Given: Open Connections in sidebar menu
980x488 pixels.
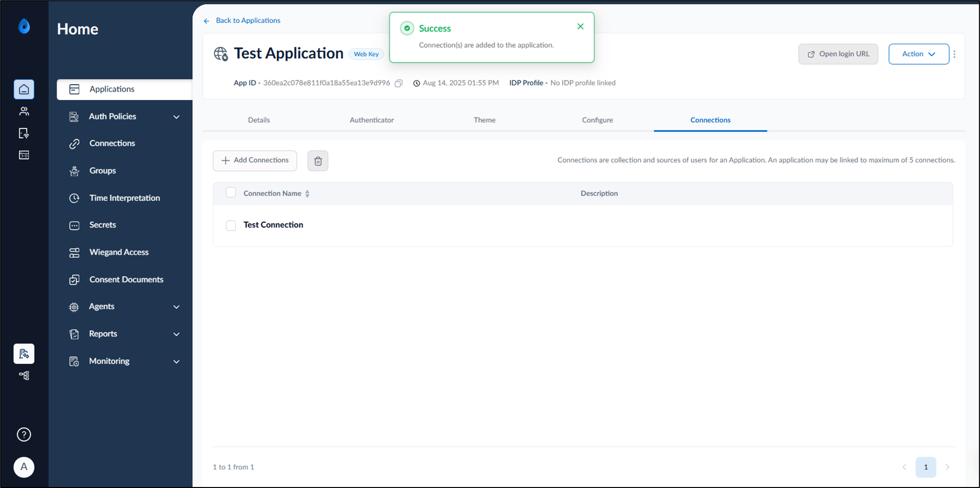Looking at the screenshot, I should tap(112, 143).
